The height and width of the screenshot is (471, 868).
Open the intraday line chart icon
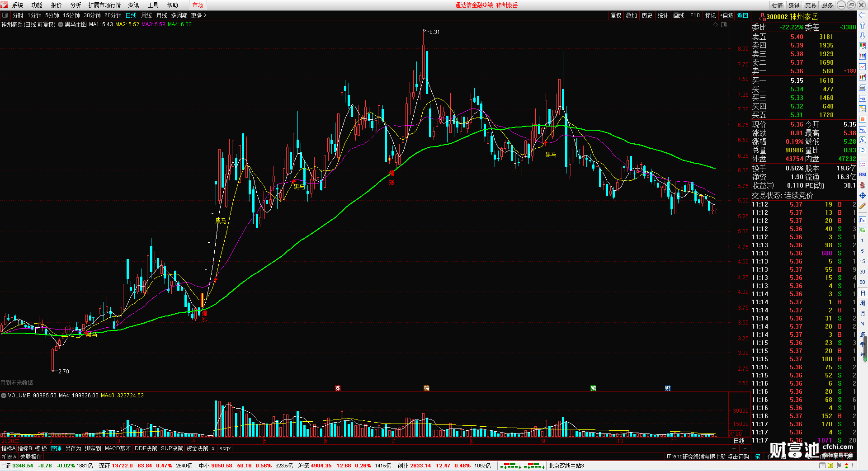862,67
